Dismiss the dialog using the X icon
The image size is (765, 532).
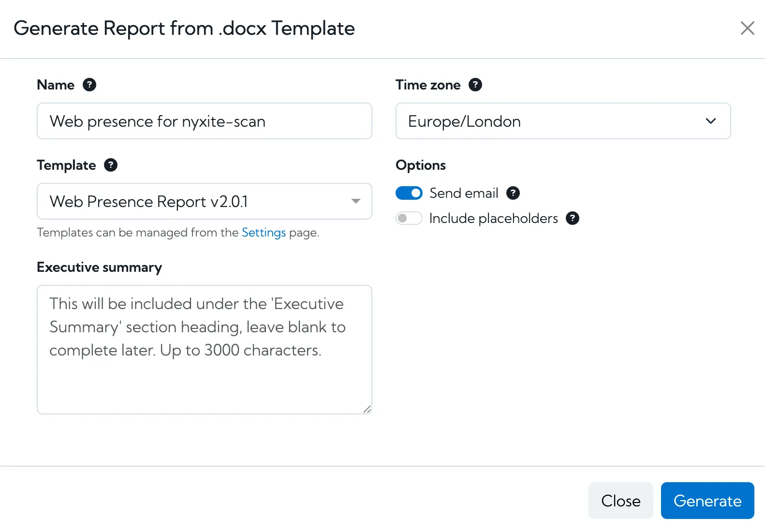pos(748,29)
